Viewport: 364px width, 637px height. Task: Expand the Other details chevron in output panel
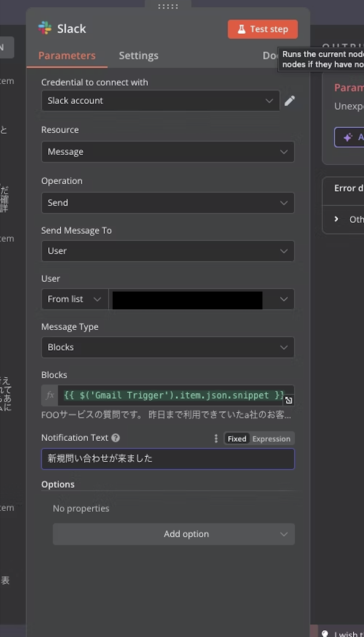click(x=336, y=219)
